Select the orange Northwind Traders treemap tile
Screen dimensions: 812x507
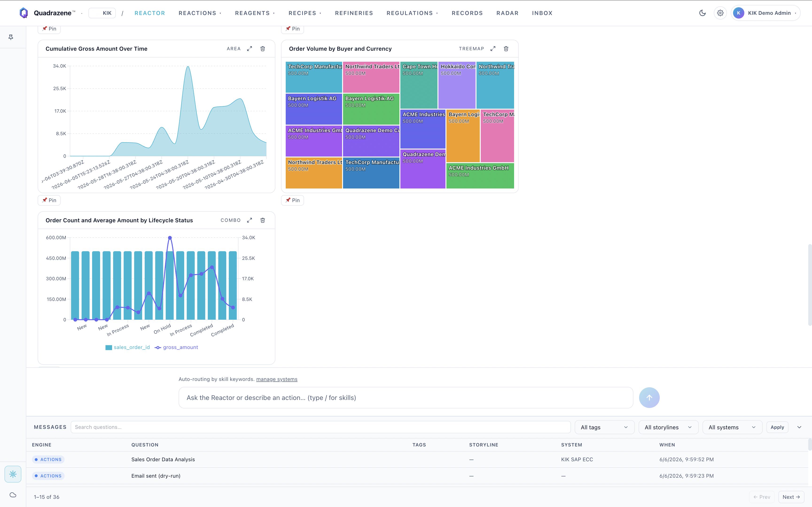[314, 173]
